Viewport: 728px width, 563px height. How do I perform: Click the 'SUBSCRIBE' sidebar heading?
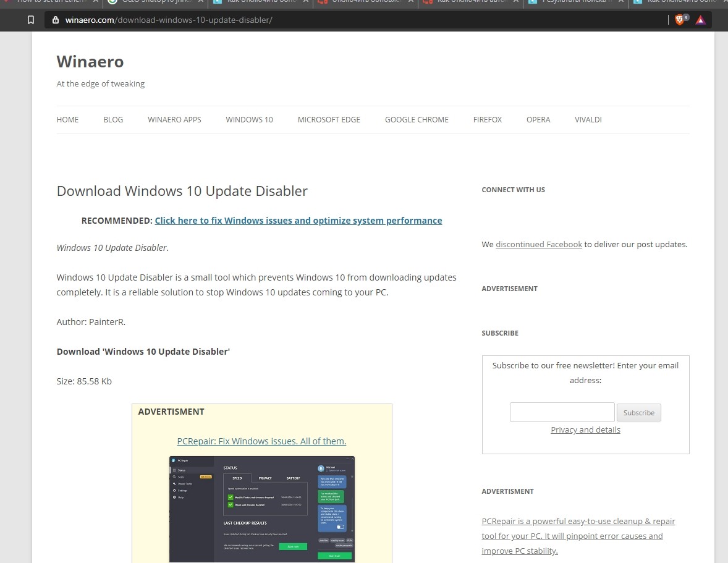pos(500,333)
